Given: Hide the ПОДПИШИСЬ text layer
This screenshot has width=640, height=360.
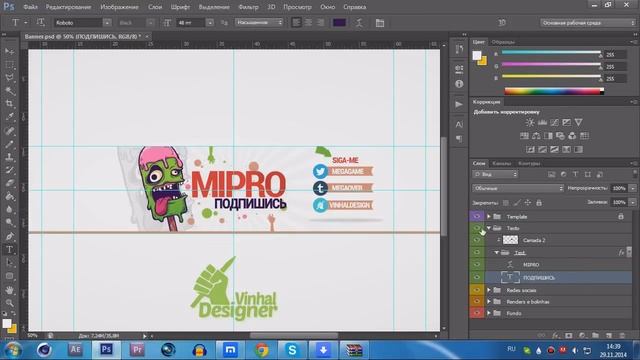Looking at the screenshot, I should [477, 278].
